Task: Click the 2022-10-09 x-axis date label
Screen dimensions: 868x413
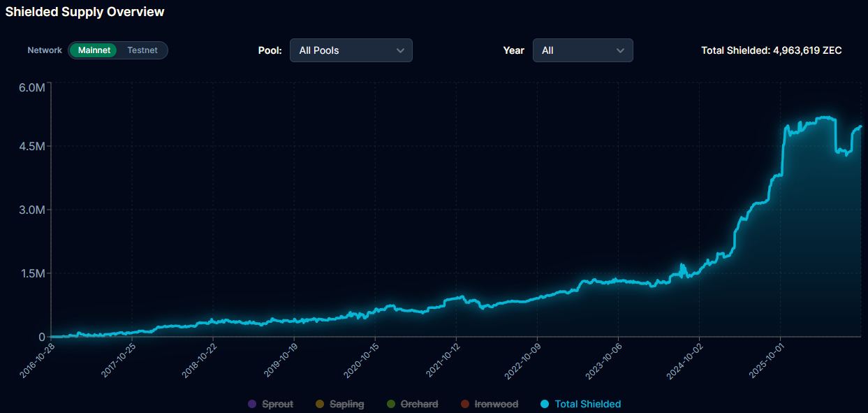Action: [x=524, y=360]
